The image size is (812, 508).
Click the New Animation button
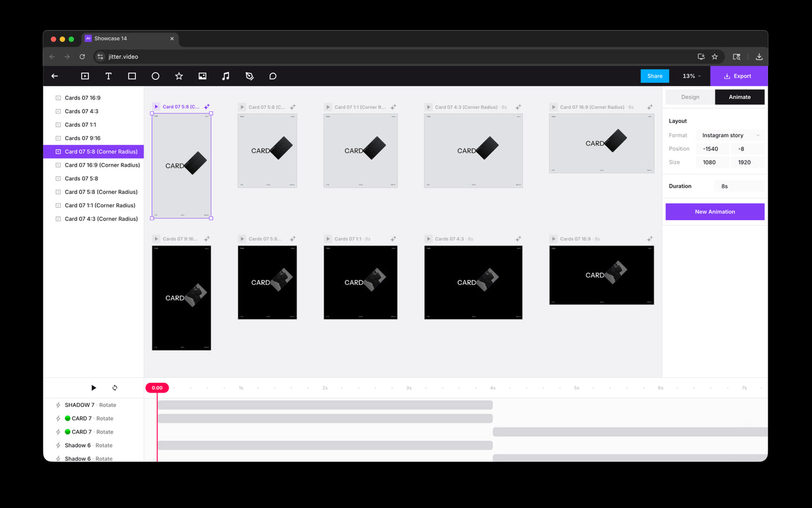point(715,212)
